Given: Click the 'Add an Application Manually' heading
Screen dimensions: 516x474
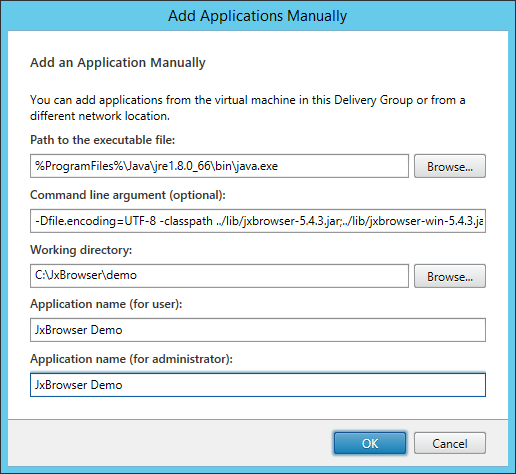Looking at the screenshot, I should click(x=118, y=63).
